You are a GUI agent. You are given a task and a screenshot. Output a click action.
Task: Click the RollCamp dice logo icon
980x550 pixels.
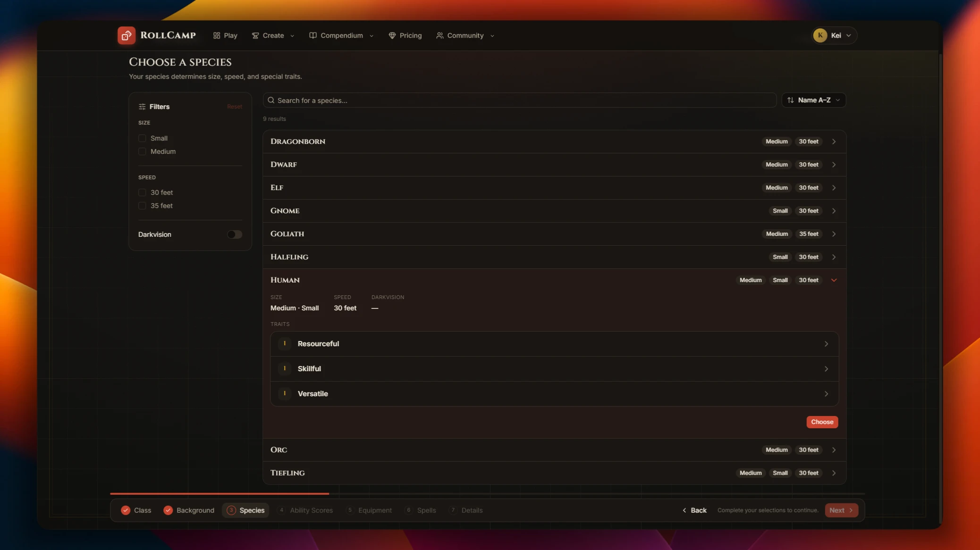pos(127,35)
